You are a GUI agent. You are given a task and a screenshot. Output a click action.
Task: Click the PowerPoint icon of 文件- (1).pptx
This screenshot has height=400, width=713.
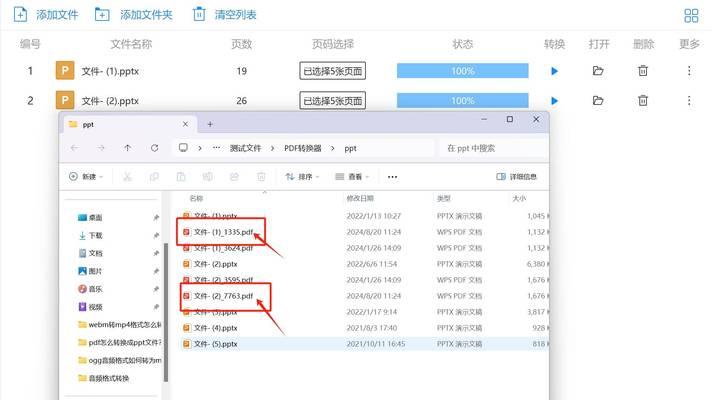65,70
